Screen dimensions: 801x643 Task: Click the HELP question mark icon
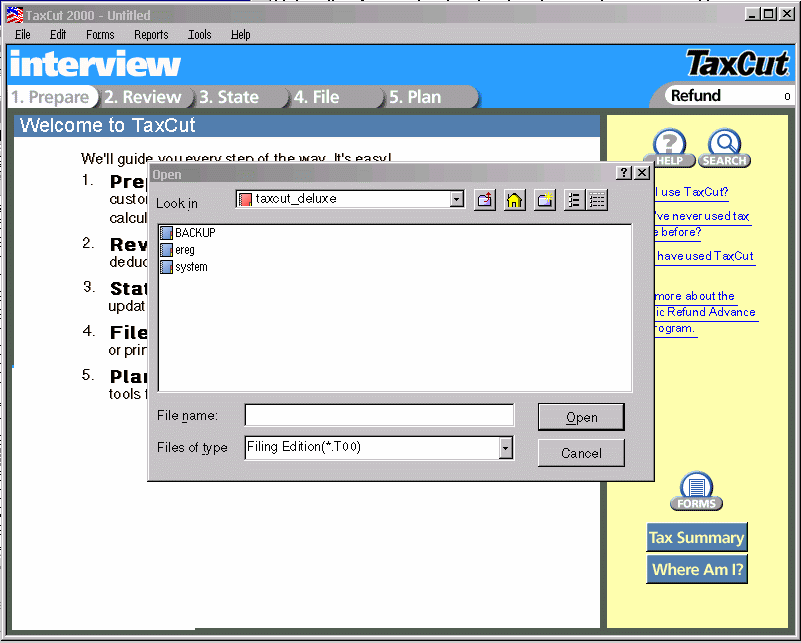670,148
